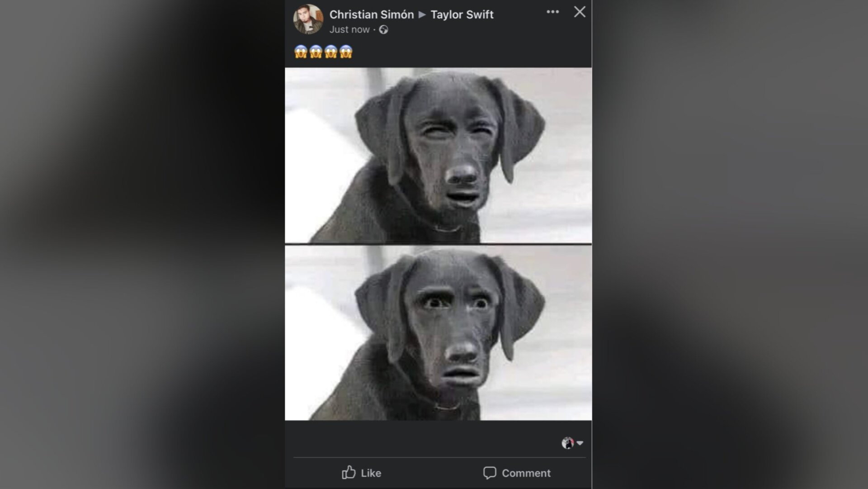Open Christian Simón's profile
The width and height of the screenshot is (868, 489).
(372, 14)
